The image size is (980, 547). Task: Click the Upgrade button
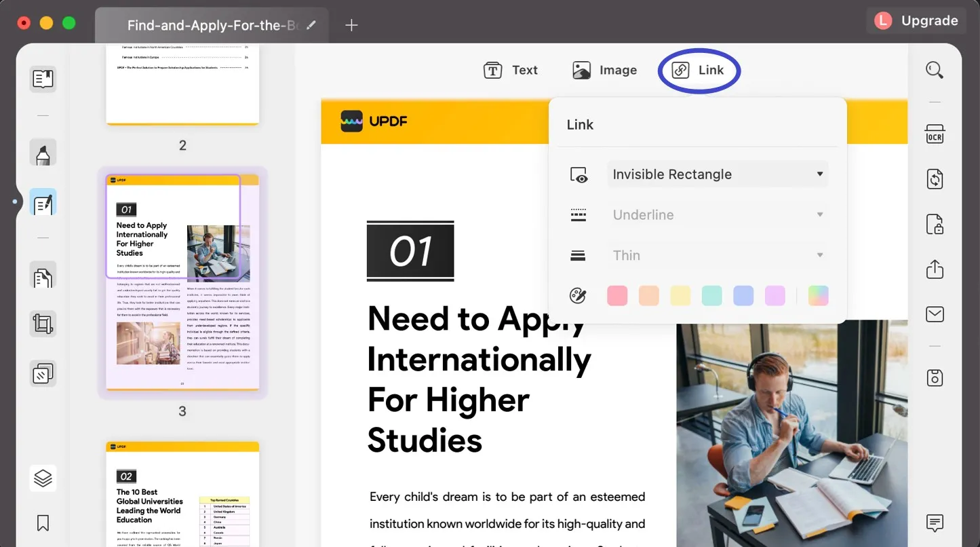click(916, 21)
